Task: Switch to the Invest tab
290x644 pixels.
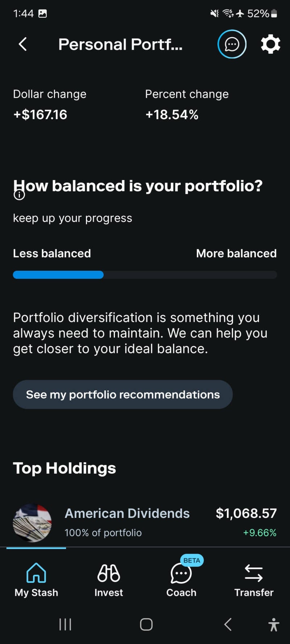Action: (x=109, y=579)
